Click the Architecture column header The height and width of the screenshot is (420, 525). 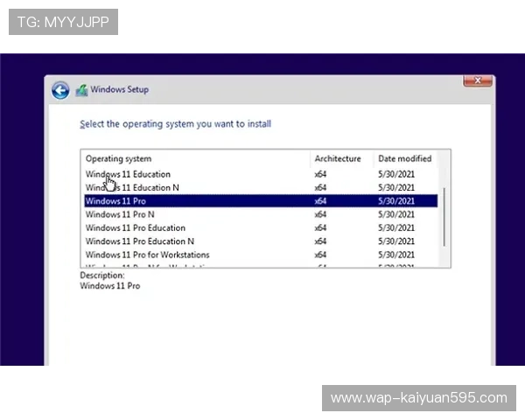point(342,158)
